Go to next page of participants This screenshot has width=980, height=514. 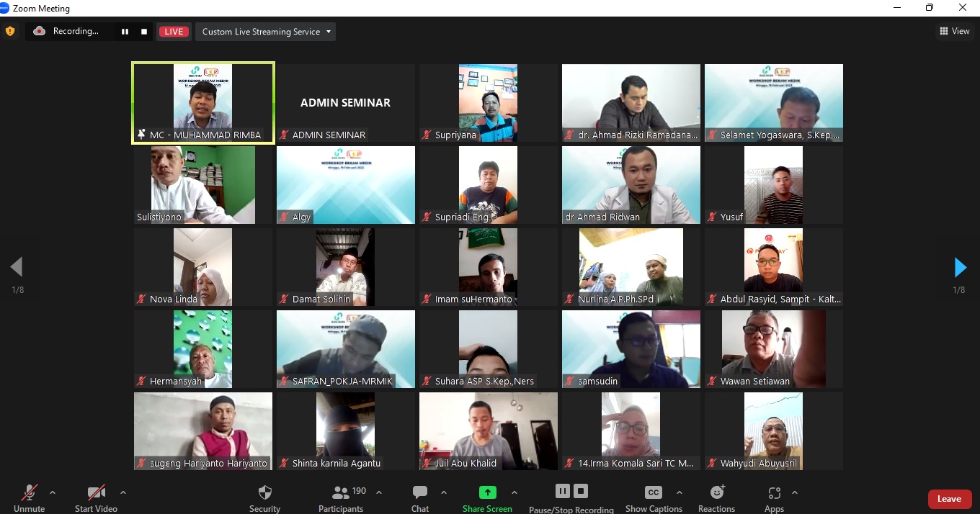pyautogui.click(x=960, y=268)
